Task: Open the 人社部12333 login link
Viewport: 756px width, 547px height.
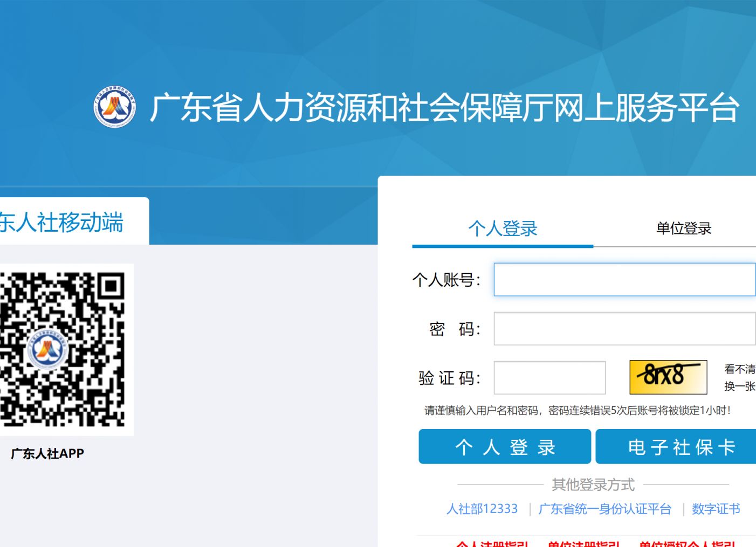Action: click(482, 509)
